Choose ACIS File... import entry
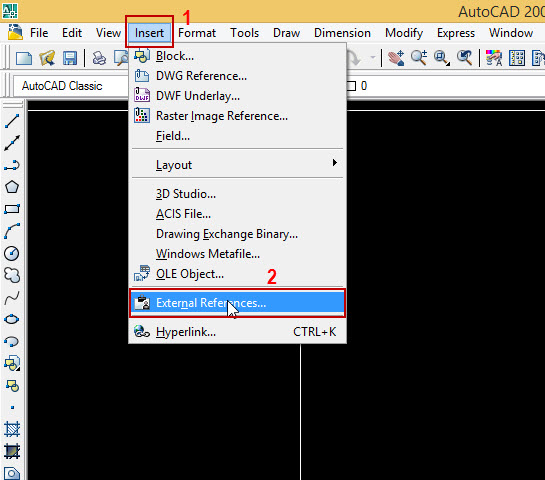 click(237, 214)
